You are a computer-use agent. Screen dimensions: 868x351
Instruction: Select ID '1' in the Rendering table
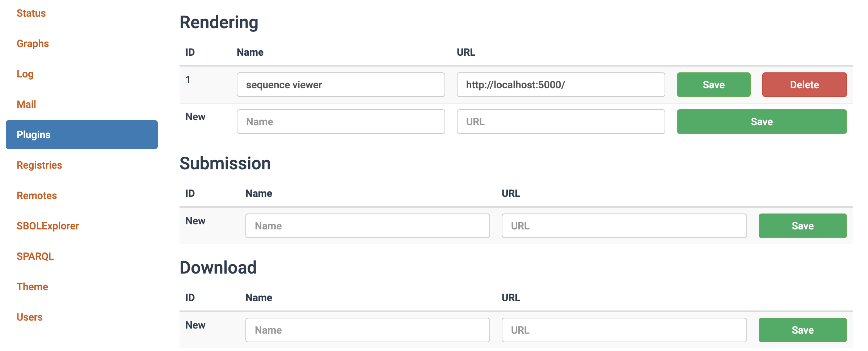[188, 80]
